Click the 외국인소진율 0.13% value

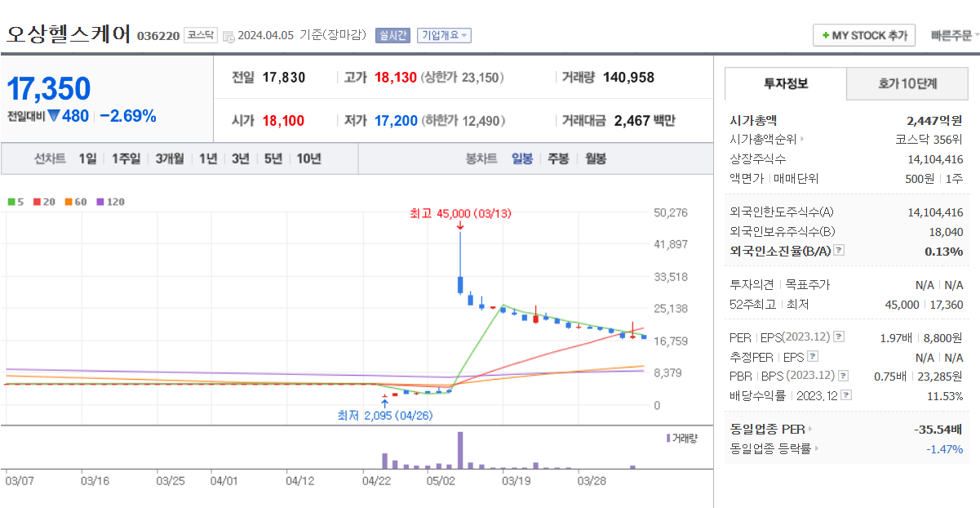944,251
